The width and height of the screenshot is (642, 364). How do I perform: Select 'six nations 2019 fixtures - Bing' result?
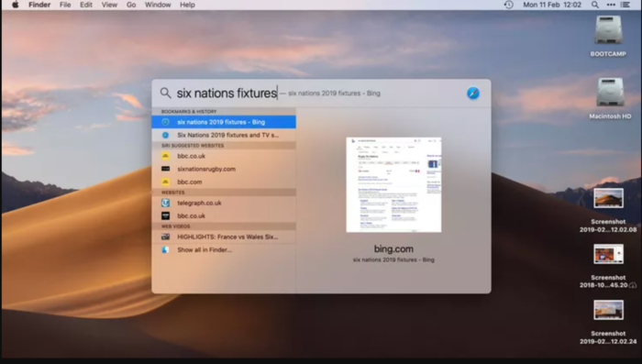tap(224, 122)
